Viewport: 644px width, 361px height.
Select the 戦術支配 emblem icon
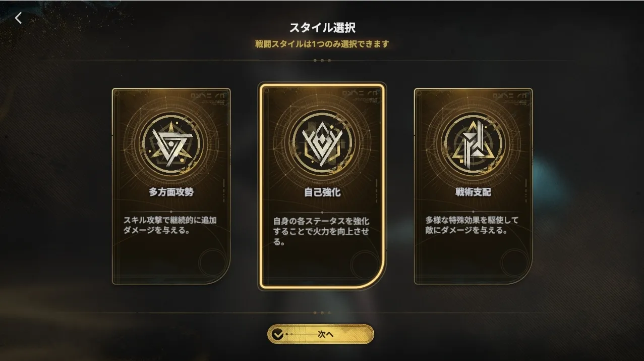coord(473,144)
